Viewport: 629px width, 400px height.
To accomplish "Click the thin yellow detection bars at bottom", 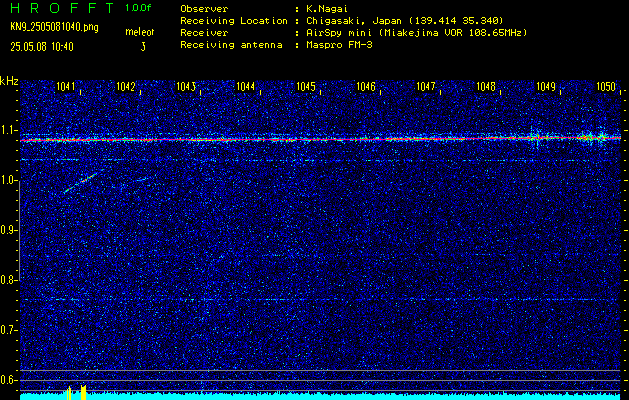I will point(69,393).
